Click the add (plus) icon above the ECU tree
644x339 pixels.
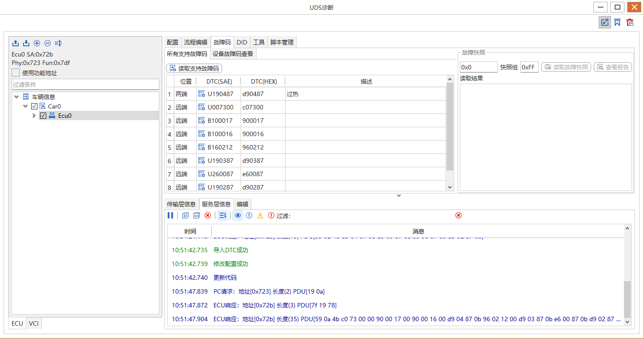37,43
